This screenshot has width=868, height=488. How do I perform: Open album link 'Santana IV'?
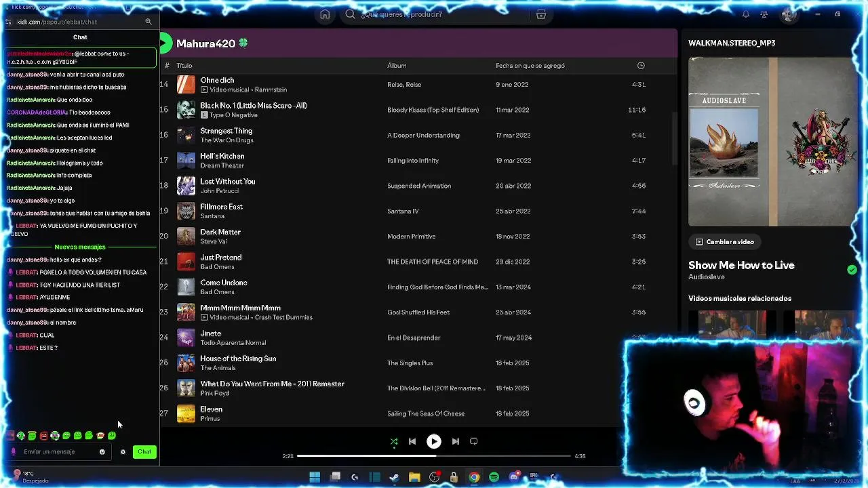(x=403, y=211)
